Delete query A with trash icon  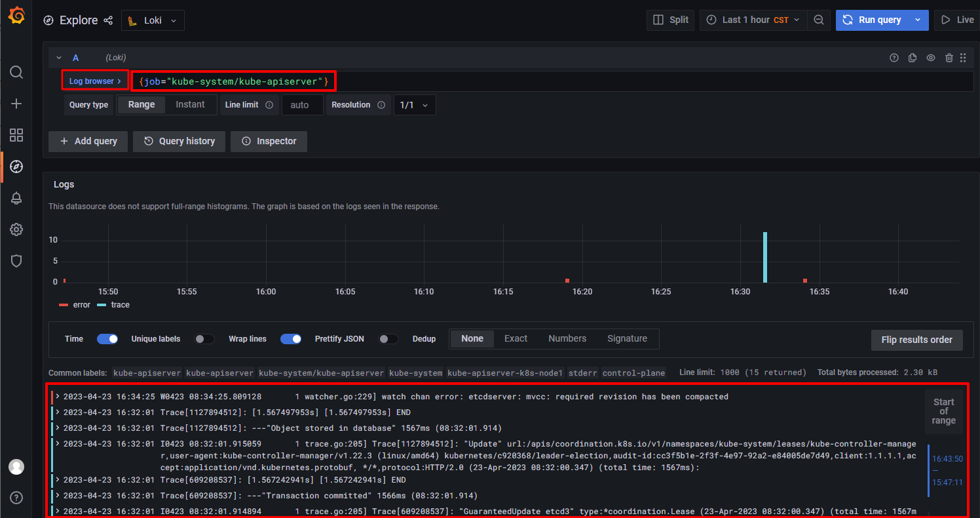click(x=949, y=58)
